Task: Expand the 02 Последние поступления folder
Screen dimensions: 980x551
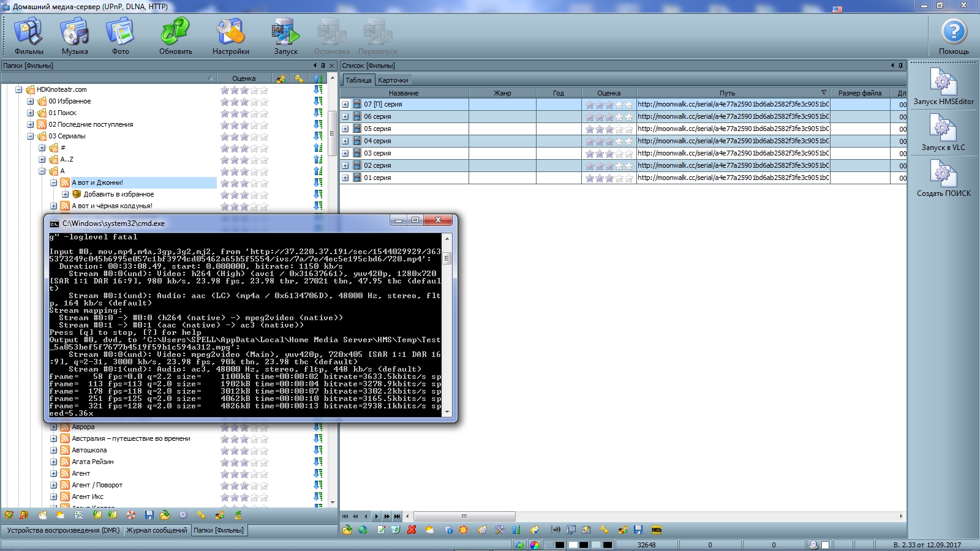Action: (31, 124)
